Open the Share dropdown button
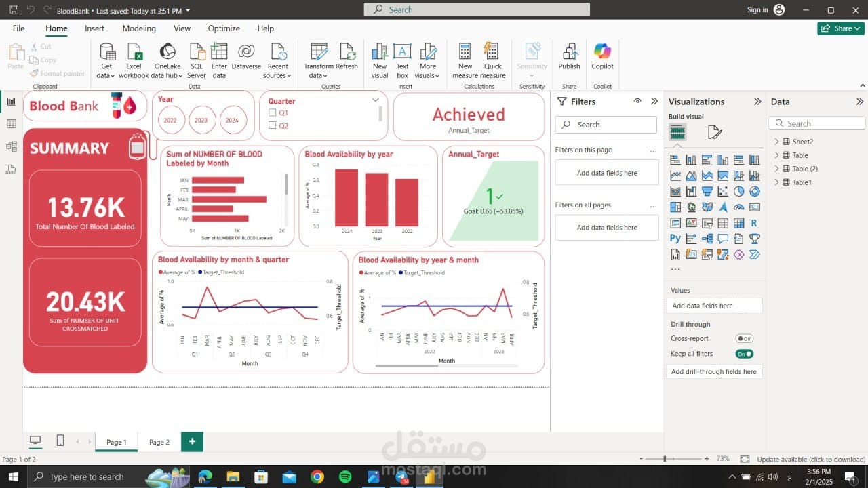This screenshot has height=488, width=868. pyautogui.click(x=841, y=28)
